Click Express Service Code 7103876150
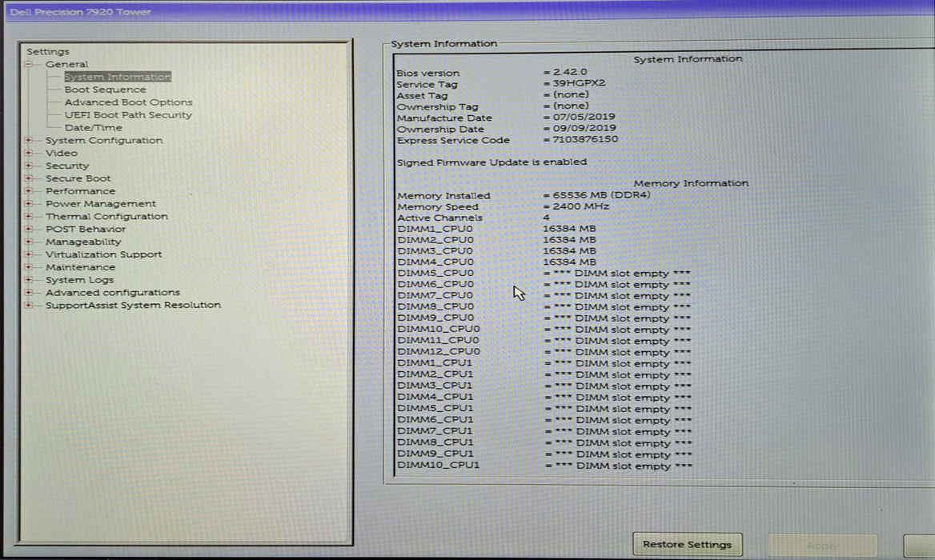935x560 pixels. pyautogui.click(x=585, y=139)
